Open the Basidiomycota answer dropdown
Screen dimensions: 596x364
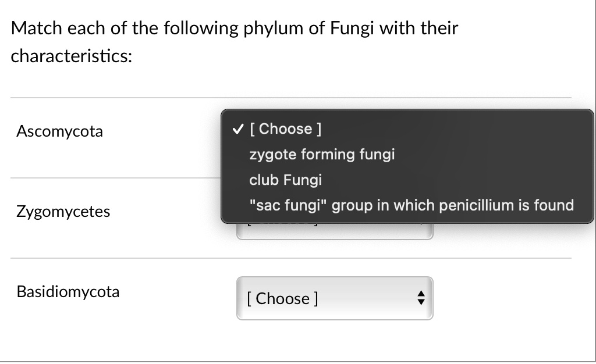[x=335, y=298]
